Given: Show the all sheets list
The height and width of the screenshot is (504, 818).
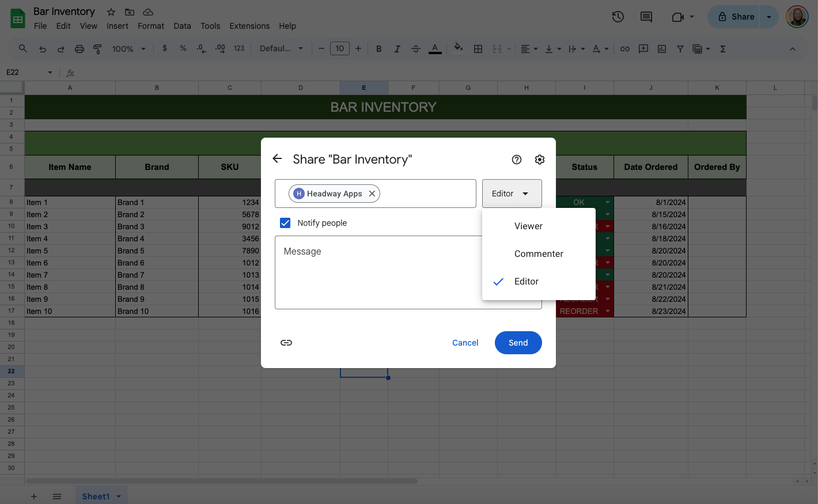Looking at the screenshot, I should coord(57,497).
